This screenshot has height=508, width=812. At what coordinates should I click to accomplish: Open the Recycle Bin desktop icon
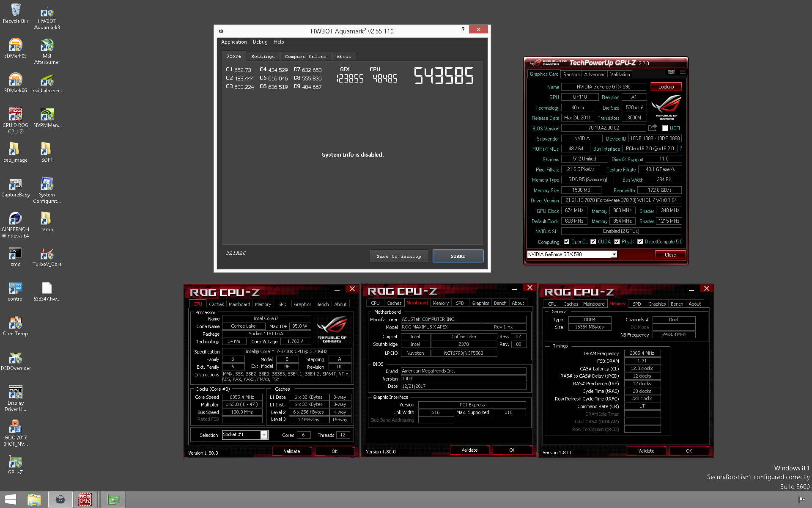tap(16, 13)
